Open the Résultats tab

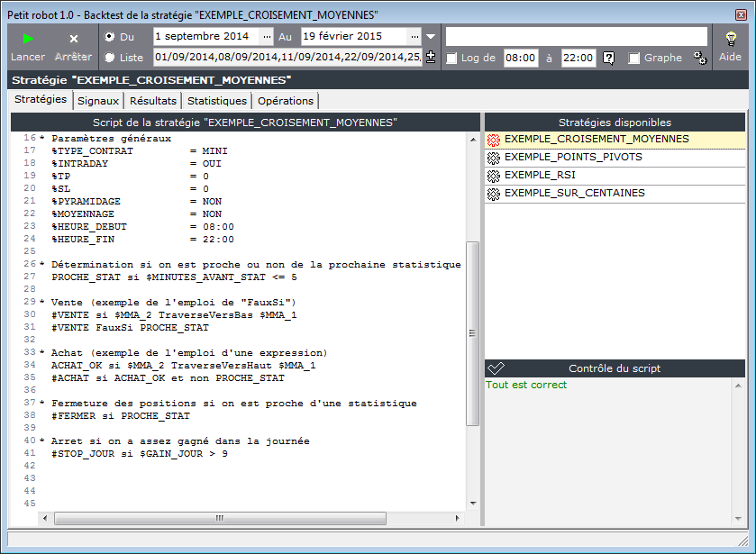pos(152,101)
